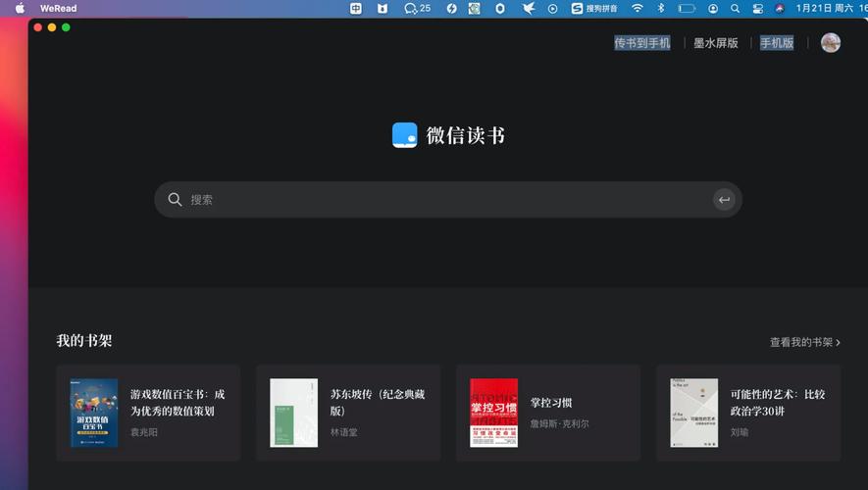Select the title 苏东坡传（纪念典藏版）
Image resolution: width=868 pixels, height=490 pixels.
[x=378, y=403]
